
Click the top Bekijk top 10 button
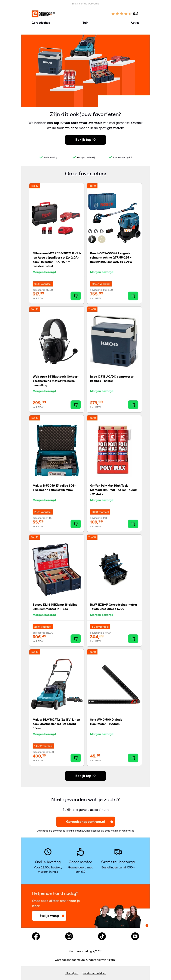[x=85, y=140]
